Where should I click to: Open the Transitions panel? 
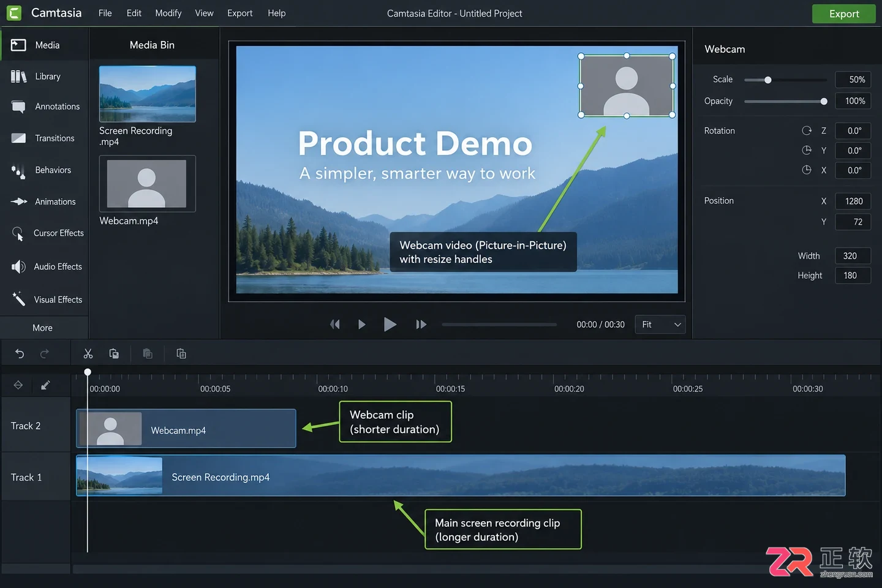coord(44,138)
